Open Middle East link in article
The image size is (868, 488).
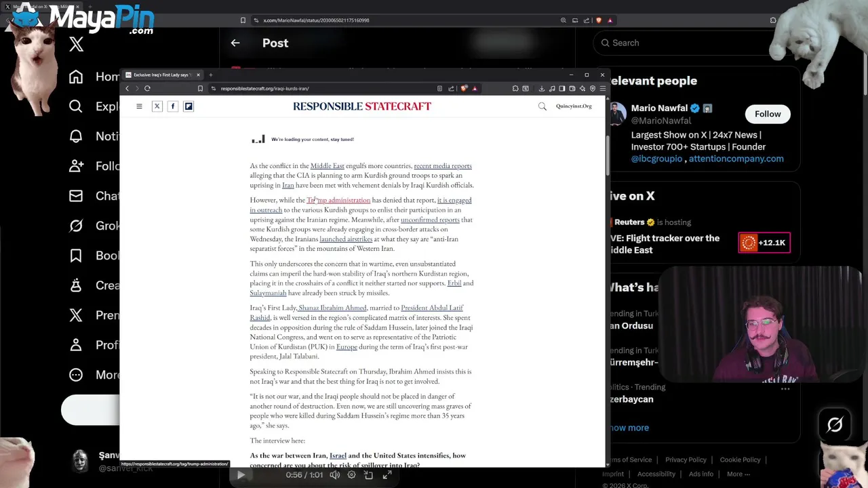click(x=327, y=165)
